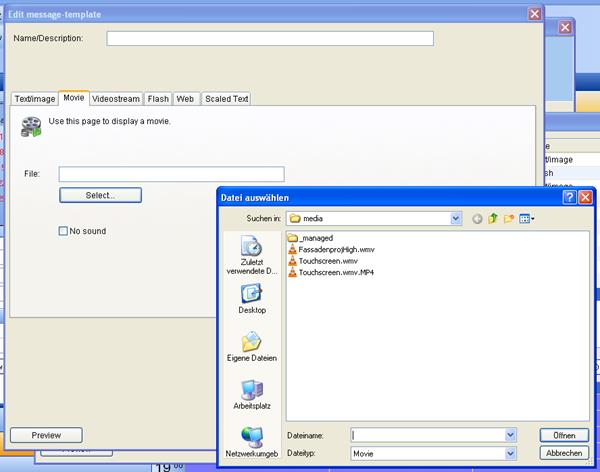Expand the Dateiname dropdown list

[510, 435]
